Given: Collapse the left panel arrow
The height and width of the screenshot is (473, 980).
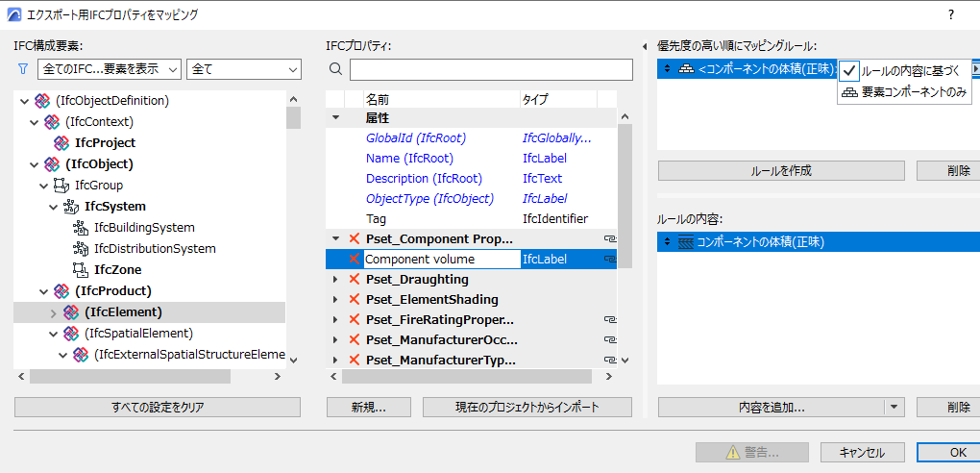Looking at the screenshot, I should point(645,46).
